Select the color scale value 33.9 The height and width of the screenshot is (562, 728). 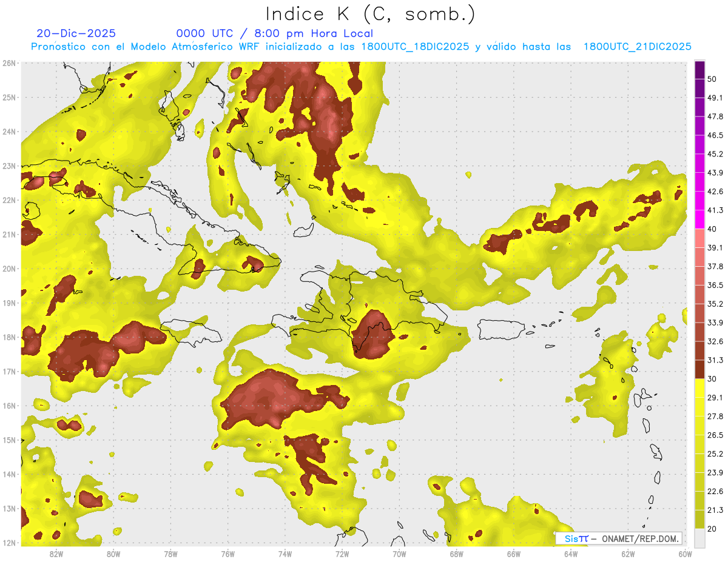[x=715, y=323]
